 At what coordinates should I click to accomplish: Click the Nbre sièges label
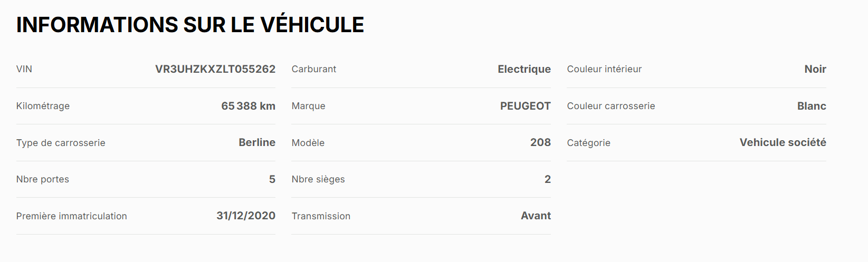[318, 179]
